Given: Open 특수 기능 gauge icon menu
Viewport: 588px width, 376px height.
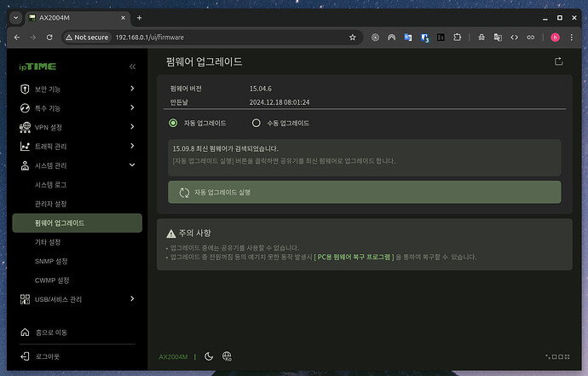Looking at the screenshot, I should 25,108.
